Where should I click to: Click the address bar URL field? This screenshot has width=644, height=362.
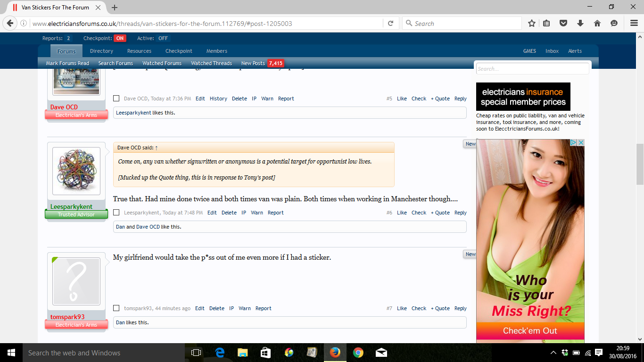[x=206, y=23]
